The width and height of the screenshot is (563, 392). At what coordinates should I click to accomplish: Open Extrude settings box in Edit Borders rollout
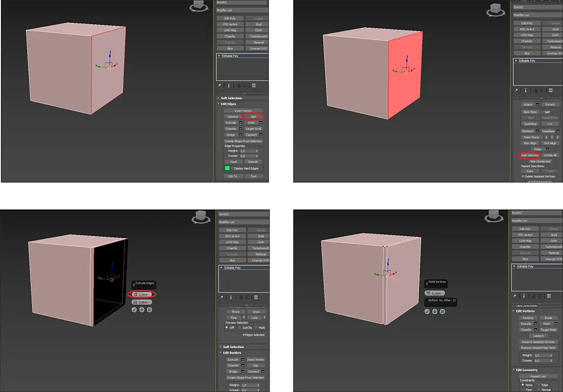point(243,360)
